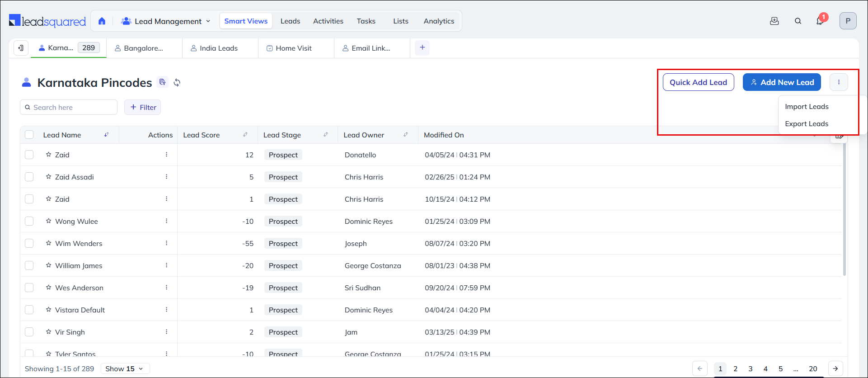Viewport: 868px width, 378px height.
Task: Open actions menu for Vir Singh row
Action: (x=167, y=332)
